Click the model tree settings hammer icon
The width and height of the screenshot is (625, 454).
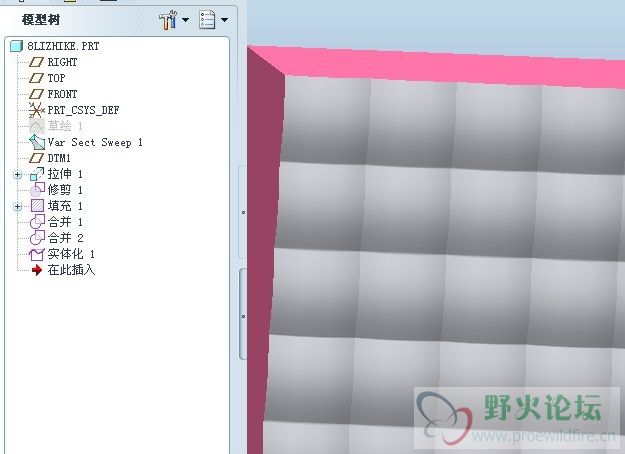click(168, 20)
